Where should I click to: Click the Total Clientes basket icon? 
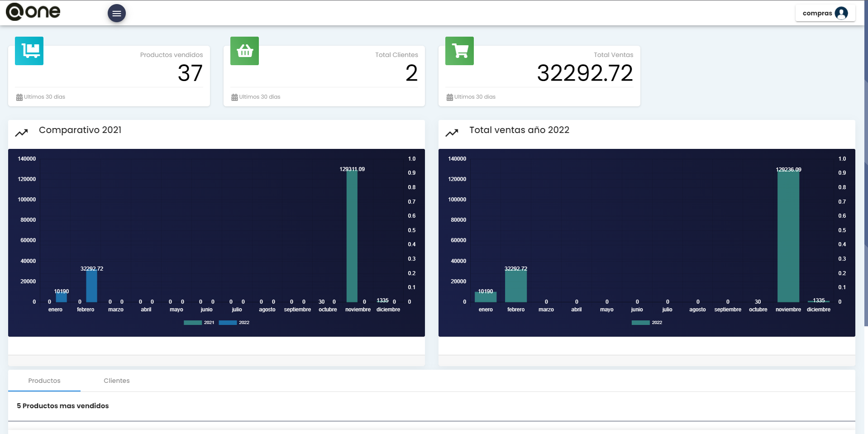coord(244,51)
